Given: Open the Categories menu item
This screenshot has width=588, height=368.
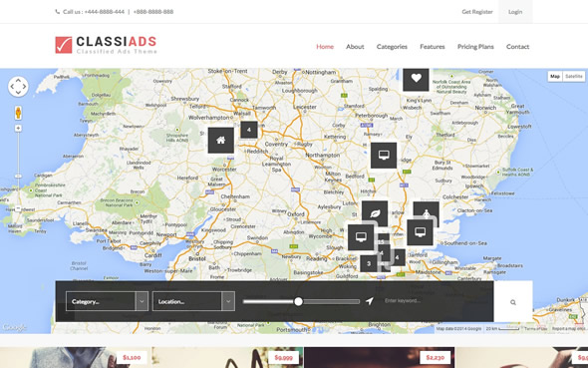Looking at the screenshot, I should (392, 47).
